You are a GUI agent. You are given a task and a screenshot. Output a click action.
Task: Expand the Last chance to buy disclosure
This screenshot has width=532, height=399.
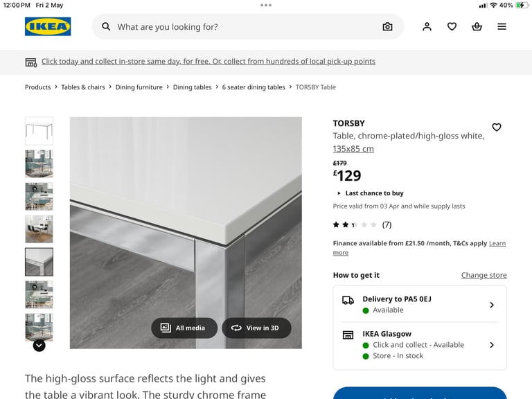(x=371, y=193)
